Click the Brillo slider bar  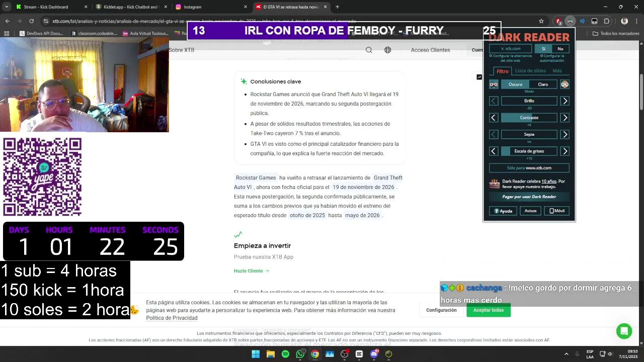pyautogui.click(x=529, y=101)
